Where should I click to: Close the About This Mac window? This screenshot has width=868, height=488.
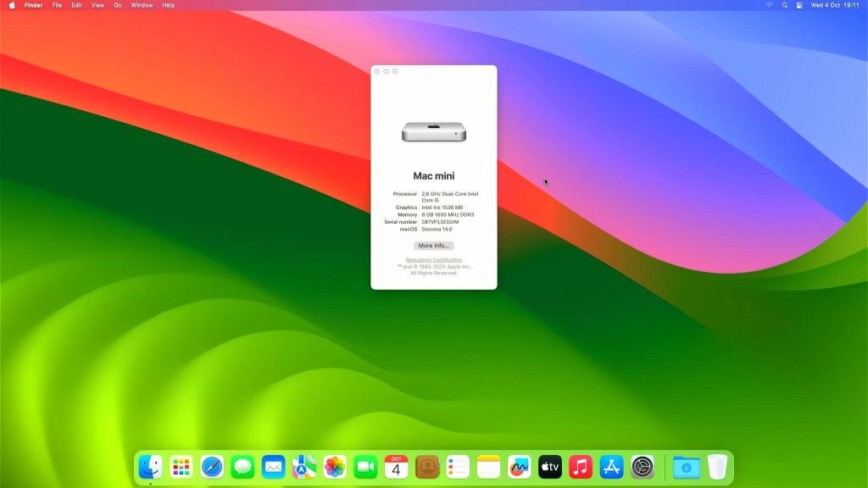point(377,71)
